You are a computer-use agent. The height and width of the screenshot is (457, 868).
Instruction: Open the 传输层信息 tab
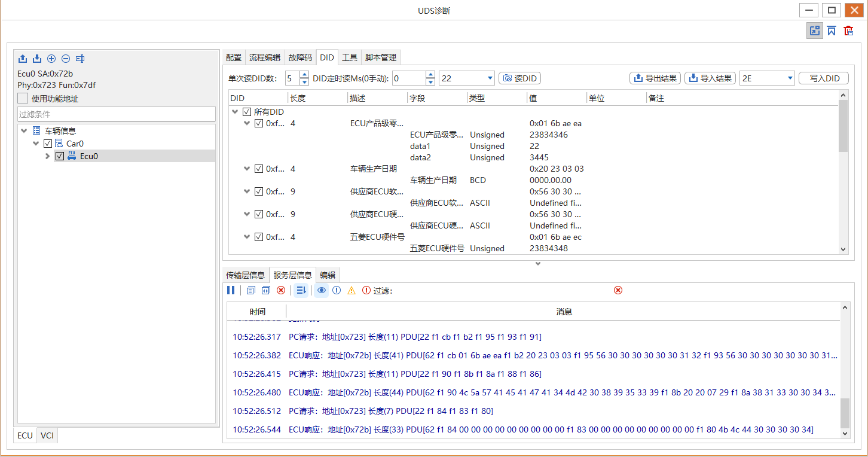pyautogui.click(x=245, y=275)
